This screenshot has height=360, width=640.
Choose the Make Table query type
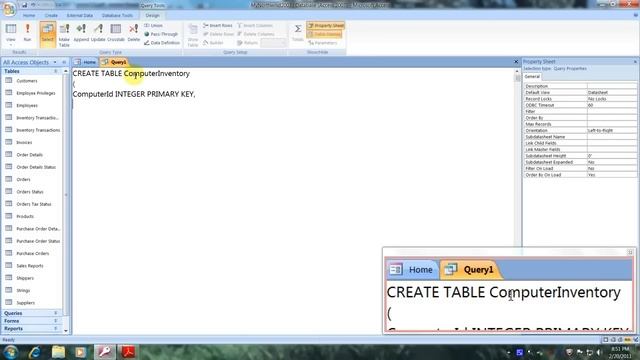pos(64,35)
